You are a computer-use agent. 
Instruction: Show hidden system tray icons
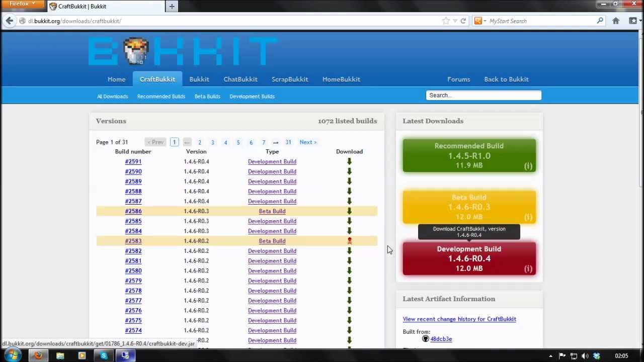551,356
